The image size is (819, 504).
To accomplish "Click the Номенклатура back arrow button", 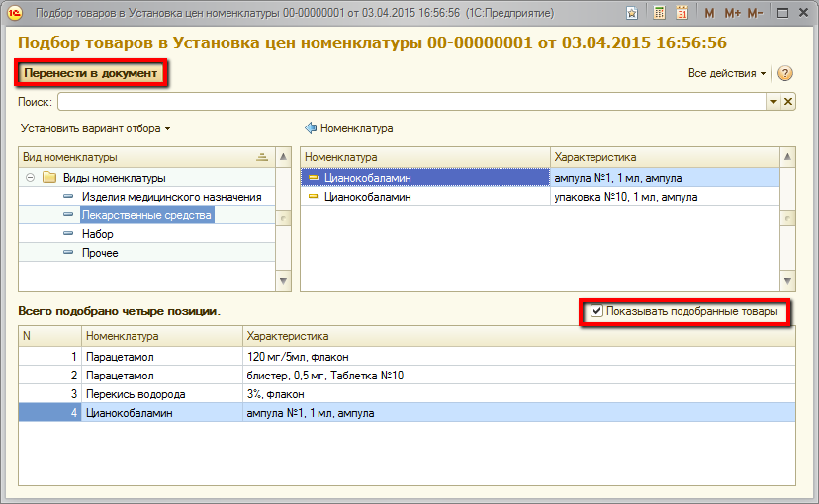I will pyautogui.click(x=311, y=128).
